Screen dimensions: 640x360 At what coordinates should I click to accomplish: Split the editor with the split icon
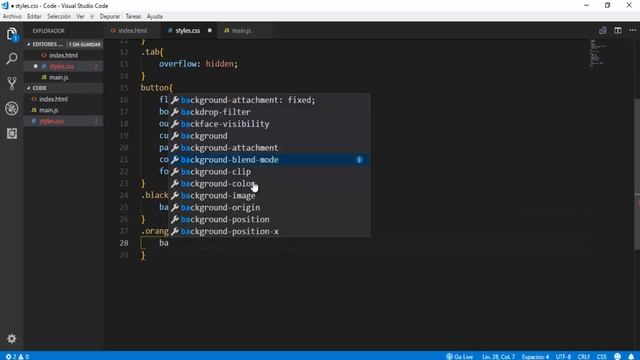(x=618, y=31)
